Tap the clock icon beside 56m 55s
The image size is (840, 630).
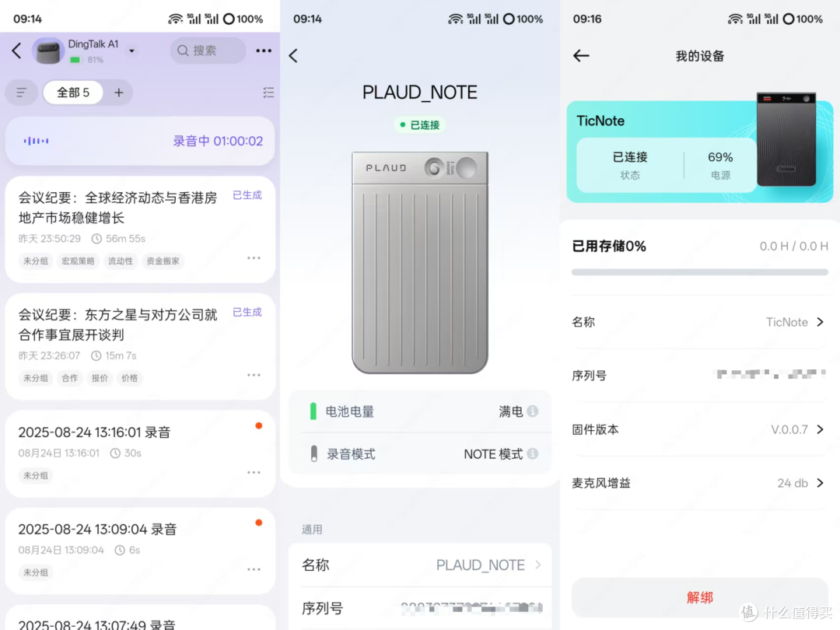(x=96, y=239)
